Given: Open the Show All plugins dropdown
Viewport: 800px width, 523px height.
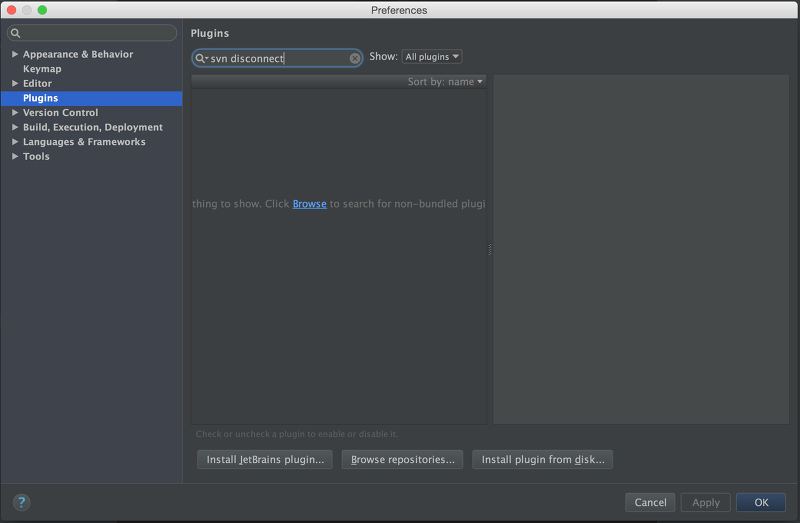Looking at the screenshot, I should click(x=432, y=57).
